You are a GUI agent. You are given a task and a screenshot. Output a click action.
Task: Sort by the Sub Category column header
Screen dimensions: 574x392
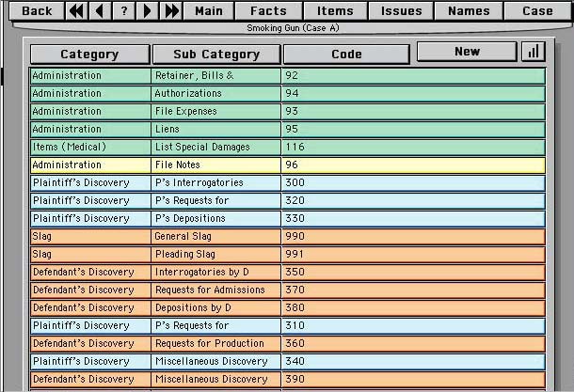point(216,55)
